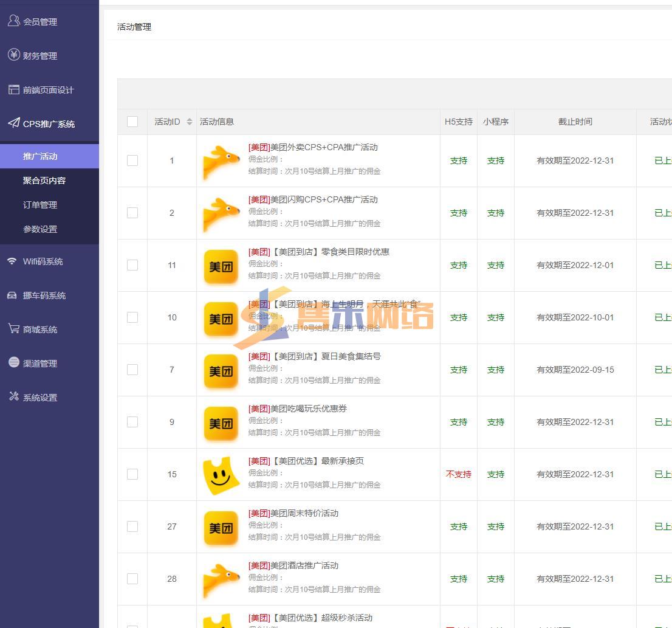Click 有效期至2022-09-15 deadline cell
The width and height of the screenshot is (672, 628).
(575, 370)
